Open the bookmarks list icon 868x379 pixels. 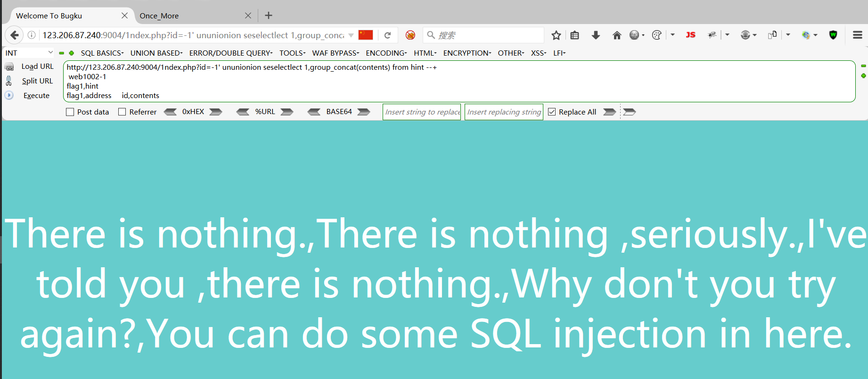tap(574, 35)
